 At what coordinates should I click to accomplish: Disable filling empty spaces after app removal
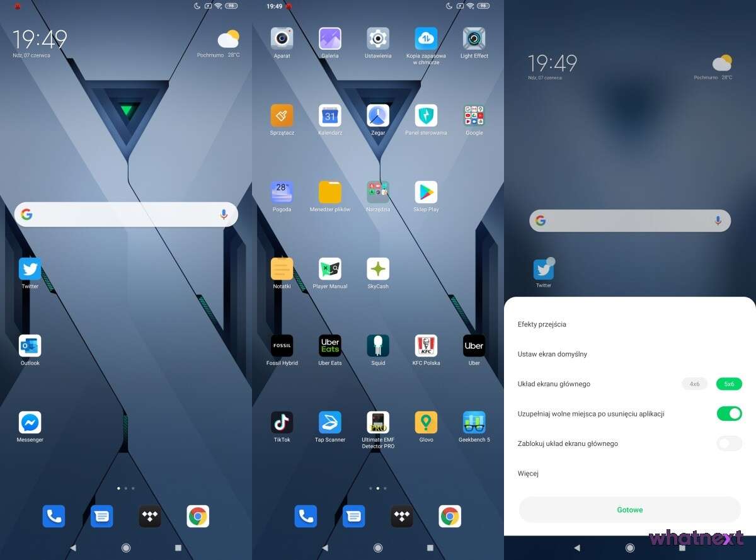pyautogui.click(x=729, y=414)
